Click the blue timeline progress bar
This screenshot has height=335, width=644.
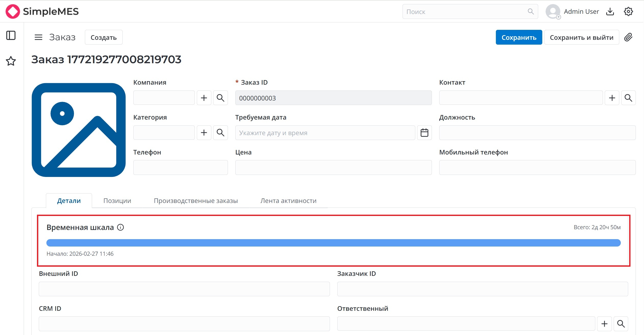coord(333,243)
